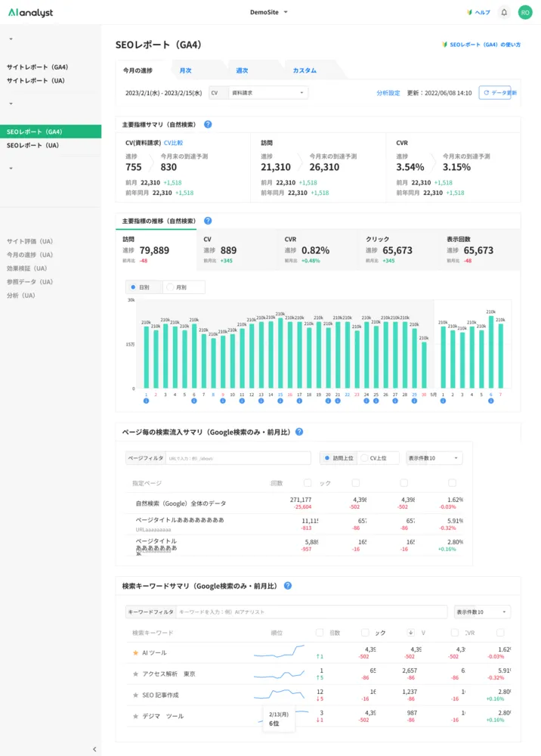Screen dimensions: 541x756
Task: Check last column checkbox in page table header
Action: click(x=452, y=482)
